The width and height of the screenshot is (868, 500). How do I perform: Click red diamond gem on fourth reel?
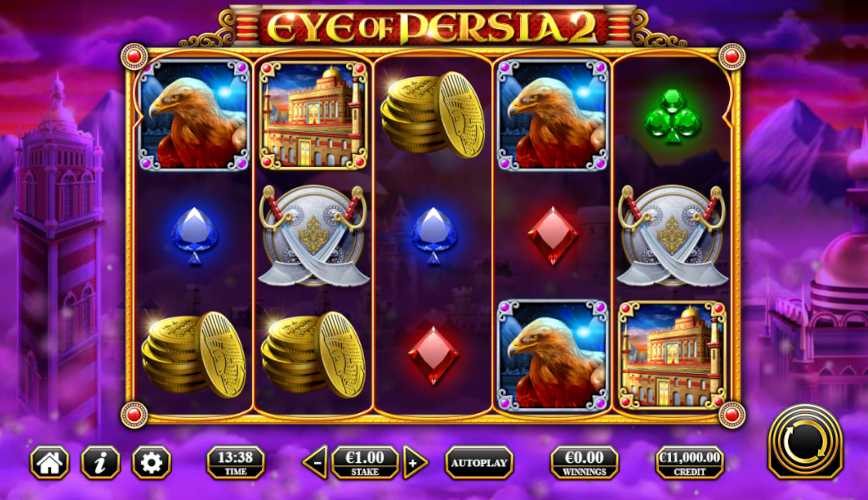552,235
